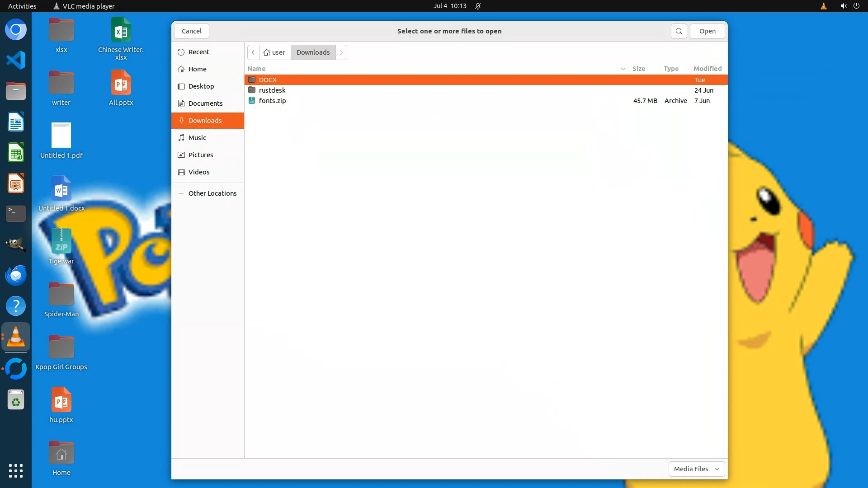Open the Pictures sidebar folder
This screenshot has height=488, width=868.
click(x=200, y=155)
